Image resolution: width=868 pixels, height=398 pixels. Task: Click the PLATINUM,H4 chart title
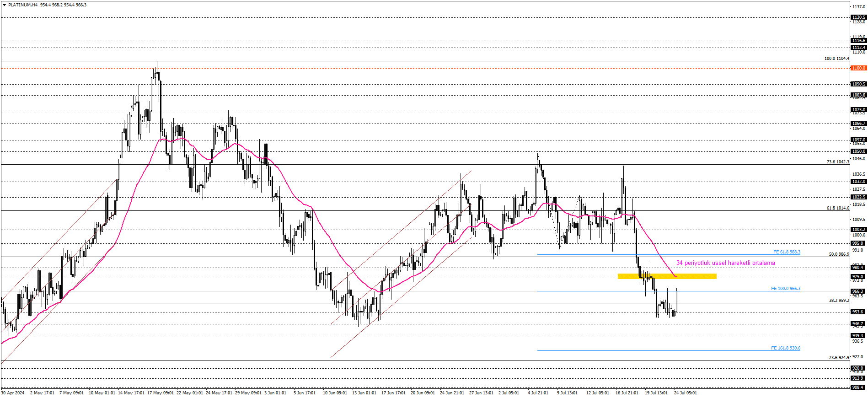[23, 5]
